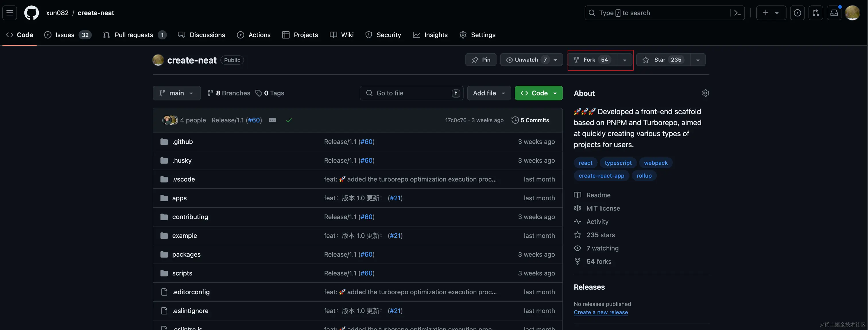Viewport: 868px width, 330px height.
Task: Expand the commit message ellipsis
Action: coord(272,120)
